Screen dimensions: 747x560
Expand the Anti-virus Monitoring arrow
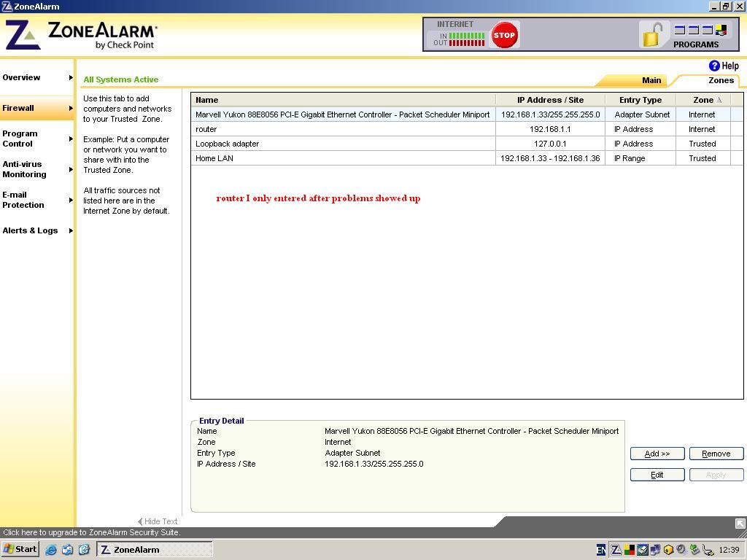point(71,169)
